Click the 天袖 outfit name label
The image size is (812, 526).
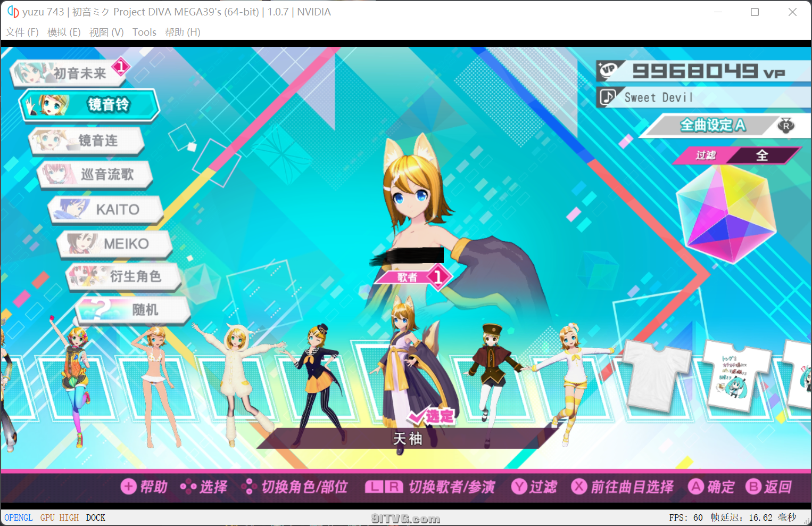pos(408,438)
